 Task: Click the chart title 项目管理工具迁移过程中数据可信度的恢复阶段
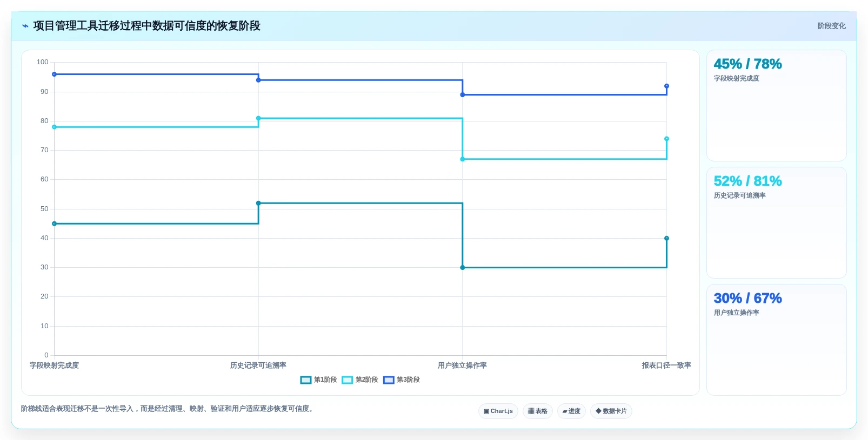147,26
